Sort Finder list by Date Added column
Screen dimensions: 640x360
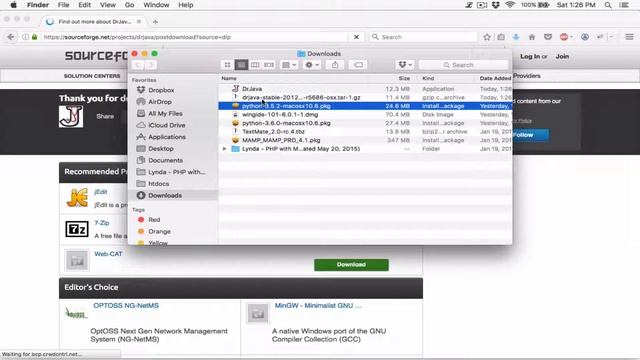click(x=495, y=78)
